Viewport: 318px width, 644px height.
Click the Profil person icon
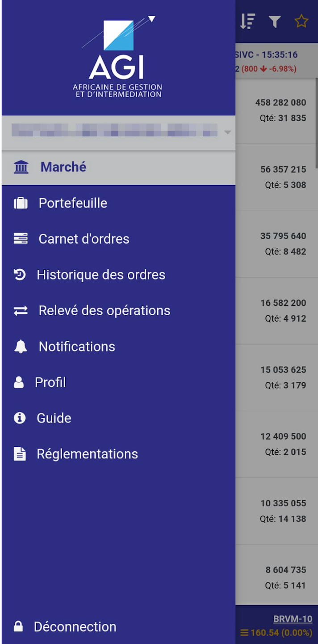(19, 382)
